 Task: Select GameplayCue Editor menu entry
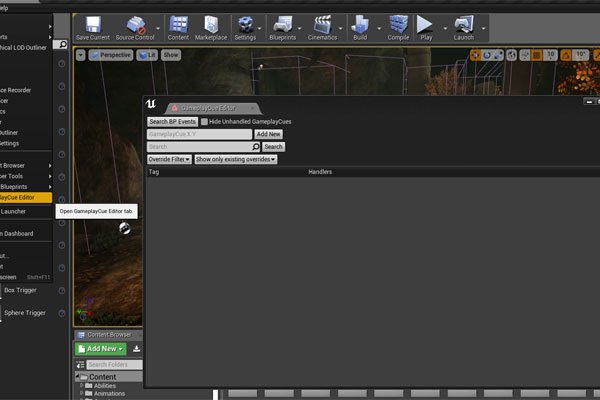(26, 198)
